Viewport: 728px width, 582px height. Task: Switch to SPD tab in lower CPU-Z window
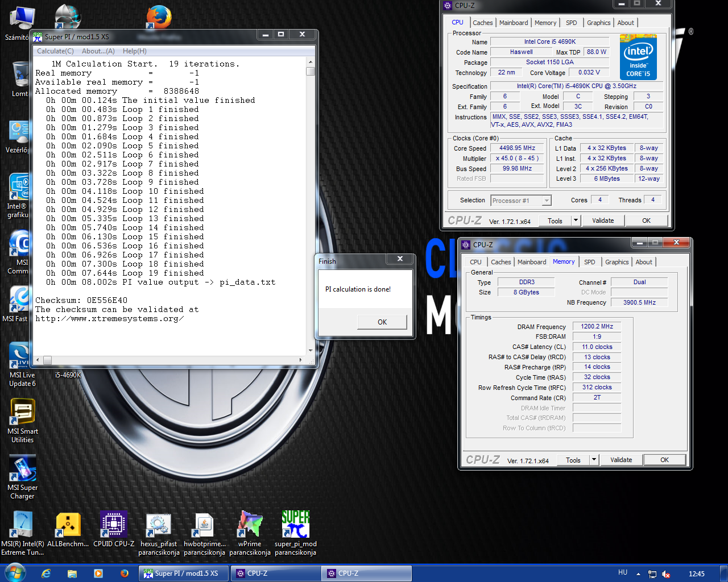tap(590, 262)
